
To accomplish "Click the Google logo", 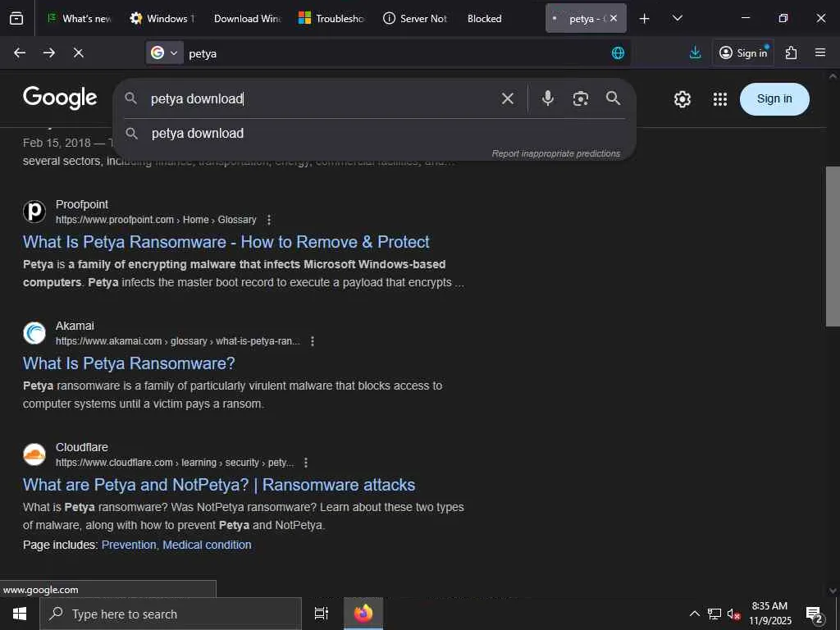I will (x=60, y=98).
